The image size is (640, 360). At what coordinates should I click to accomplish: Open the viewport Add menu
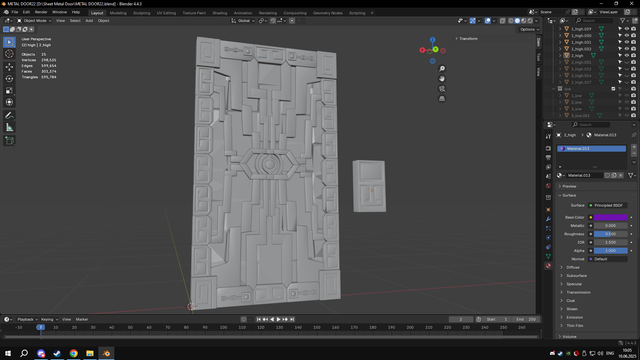[x=89, y=21]
